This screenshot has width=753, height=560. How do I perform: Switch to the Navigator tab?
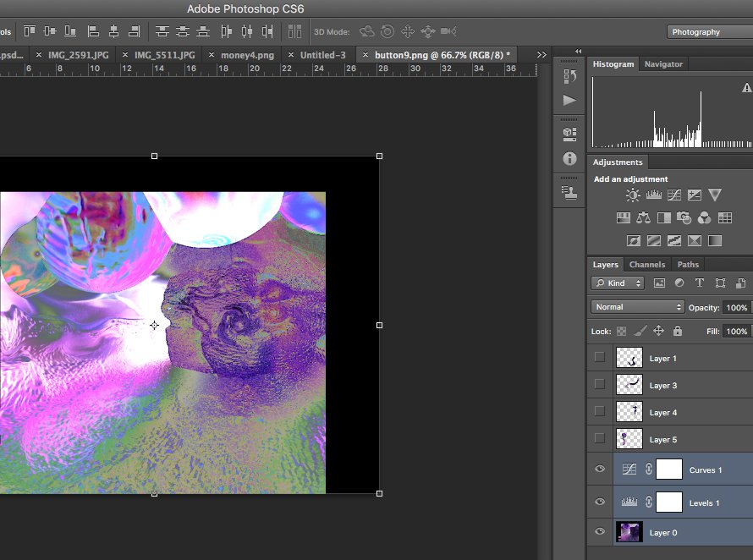pos(663,64)
